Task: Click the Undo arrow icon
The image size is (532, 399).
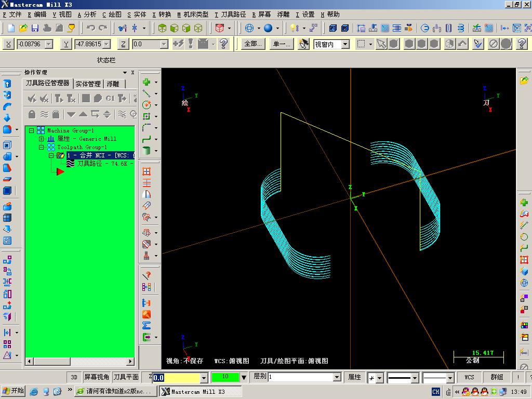Action: [x=90, y=28]
